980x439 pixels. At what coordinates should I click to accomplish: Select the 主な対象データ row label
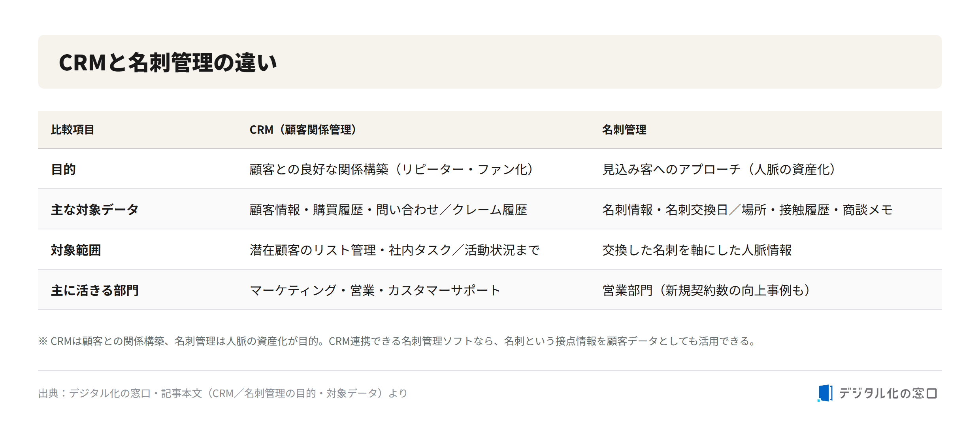tap(95, 210)
